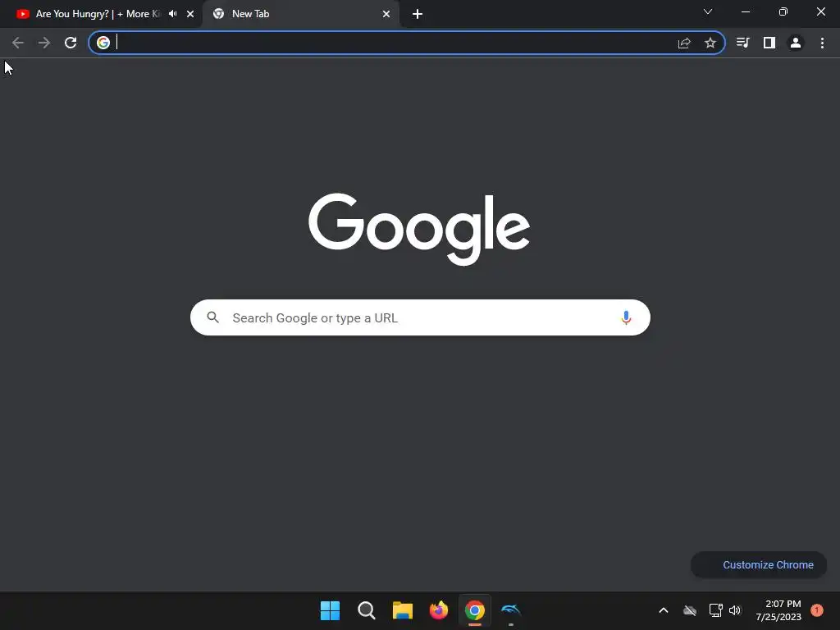Click the Chrome taskbar icon
The width and height of the screenshot is (840, 630).
click(475, 610)
